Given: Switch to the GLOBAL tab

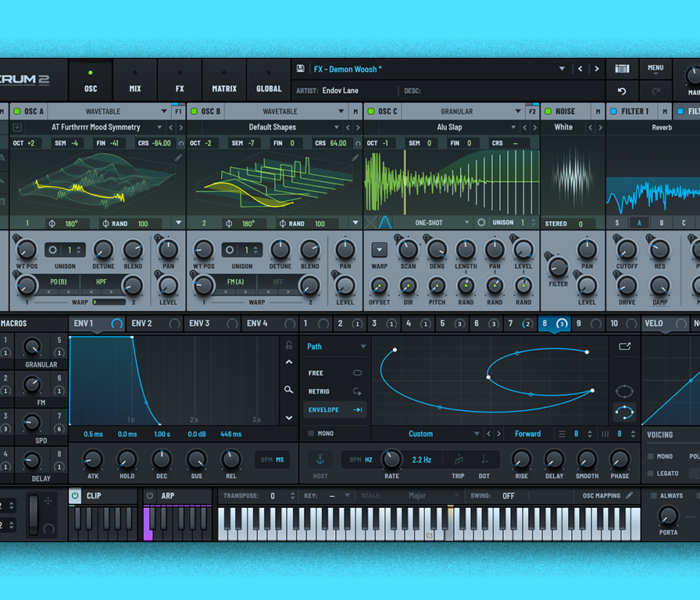Looking at the screenshot, I should 269,81.
